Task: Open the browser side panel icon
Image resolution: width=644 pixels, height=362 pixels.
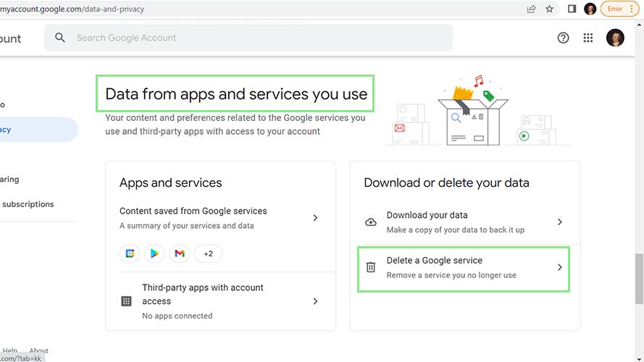Action: point(572,9)
